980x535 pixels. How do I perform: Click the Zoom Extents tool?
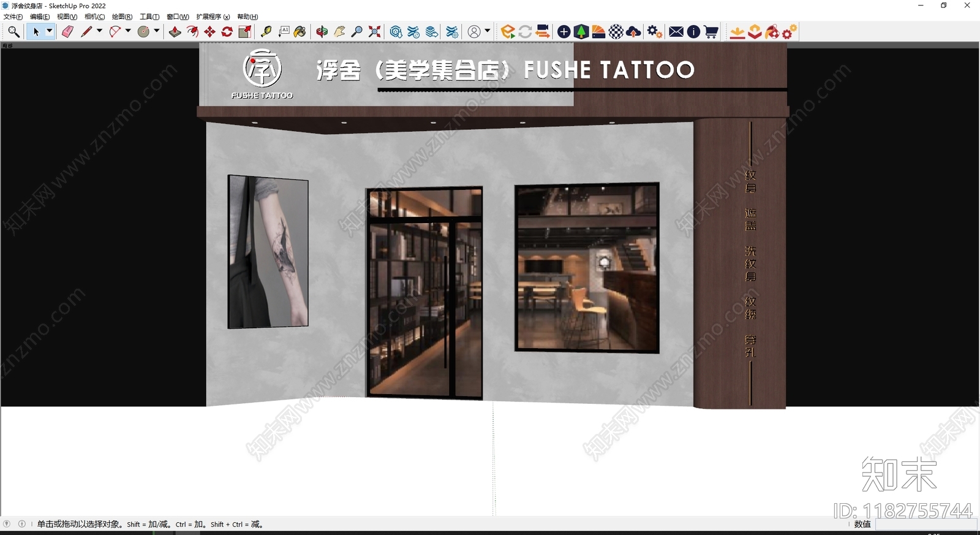click(374, 32)
